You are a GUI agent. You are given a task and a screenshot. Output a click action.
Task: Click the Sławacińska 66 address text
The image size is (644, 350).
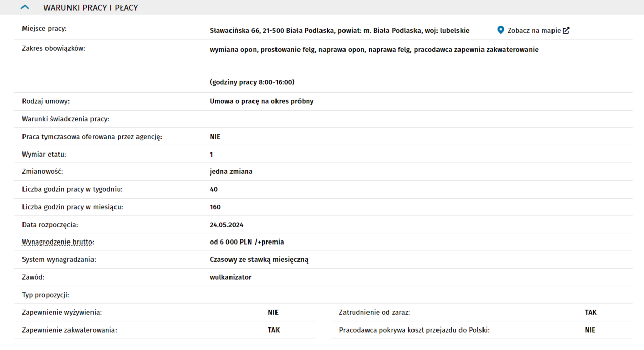(339, 30)
